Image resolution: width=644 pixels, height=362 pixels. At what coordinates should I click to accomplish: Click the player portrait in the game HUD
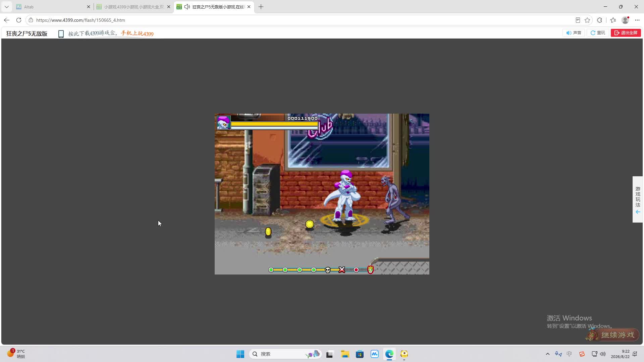pyautogui.click(x=223, y=123)
